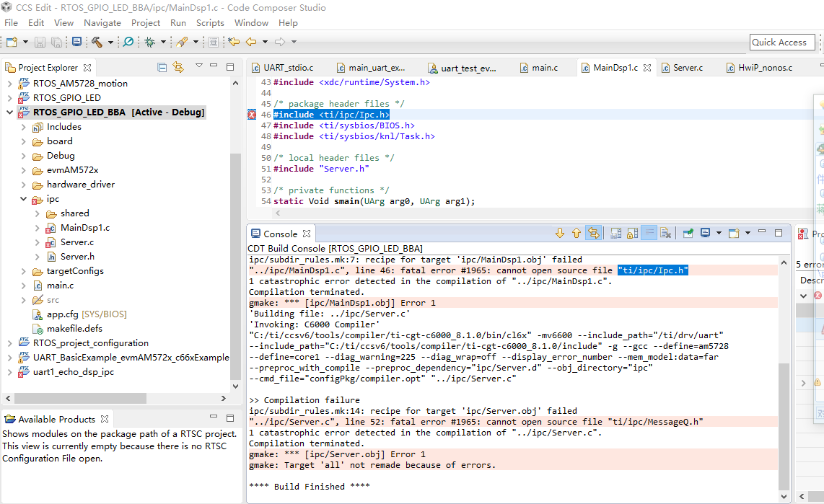Jump to next error in Console
Screen dimensions: 824x504
tap(559, 233)
